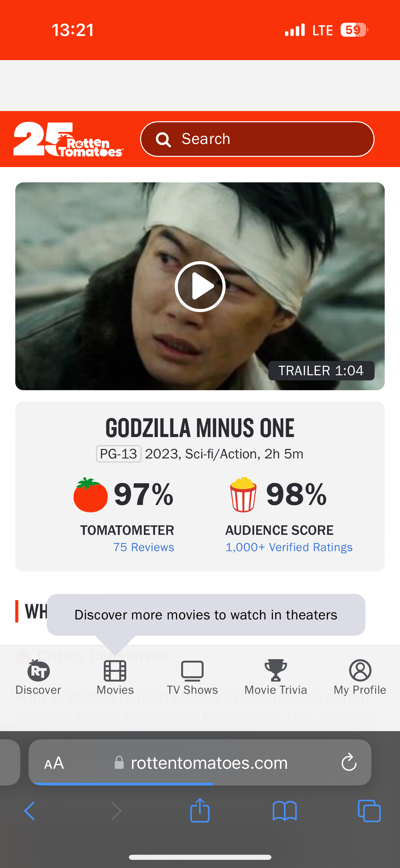400x868 pixels.
Task: Tap the red tomato Tomatometer icon
Action: coord(91,495)
